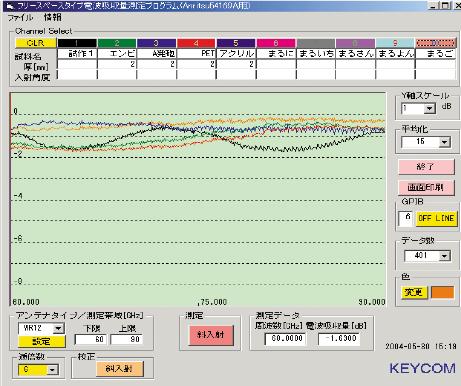The width and height of the screenshot is (461, 386).
Task: Open the 情報 menu
Action: (x=53, y=17)
